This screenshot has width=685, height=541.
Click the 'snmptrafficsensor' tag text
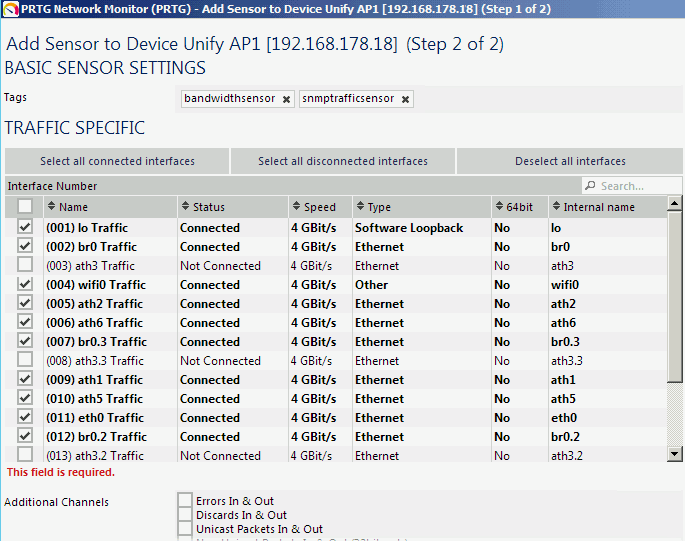pyautogui.click(x=348, y=98)
